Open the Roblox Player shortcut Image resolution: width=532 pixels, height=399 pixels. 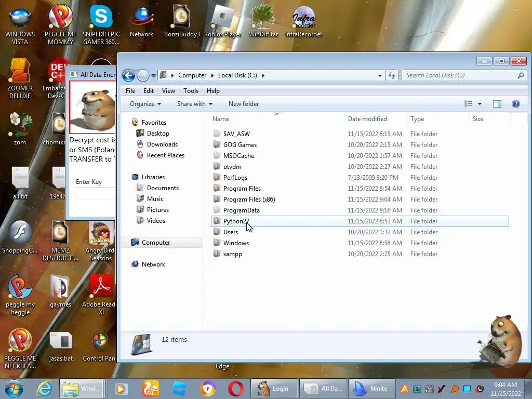point(222,21)
